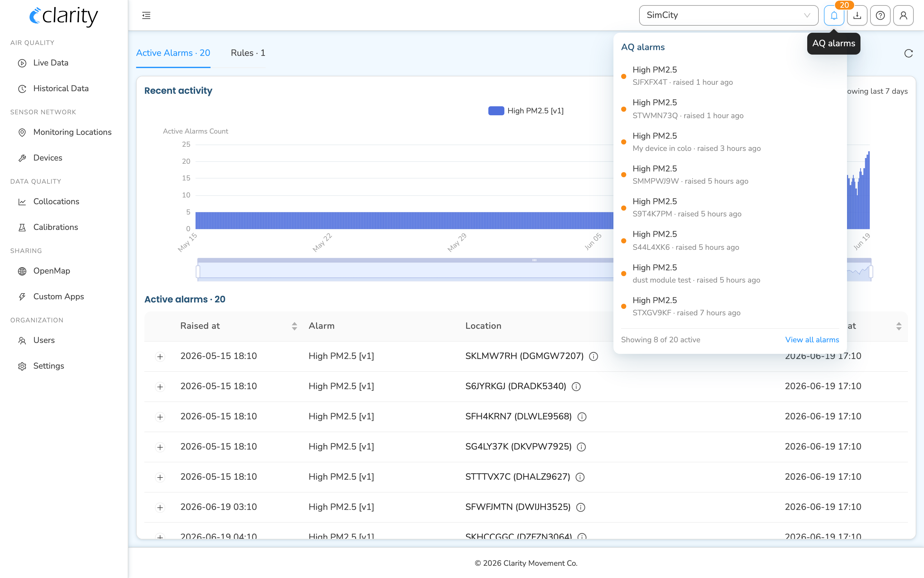Open the My device in colo alarm
Screen dimensions: 924x578
click(730, 142)
